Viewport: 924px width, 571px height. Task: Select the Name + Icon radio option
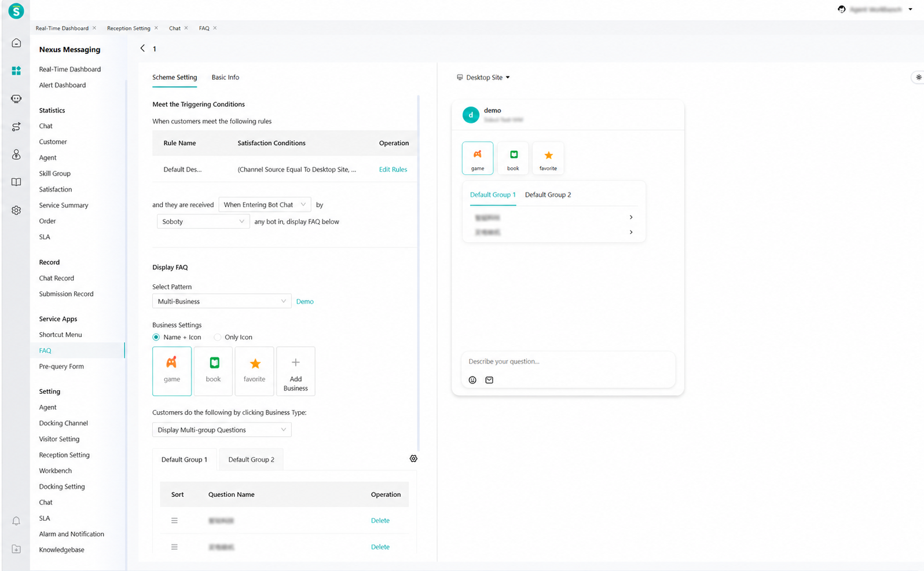[x=156, y=337]
